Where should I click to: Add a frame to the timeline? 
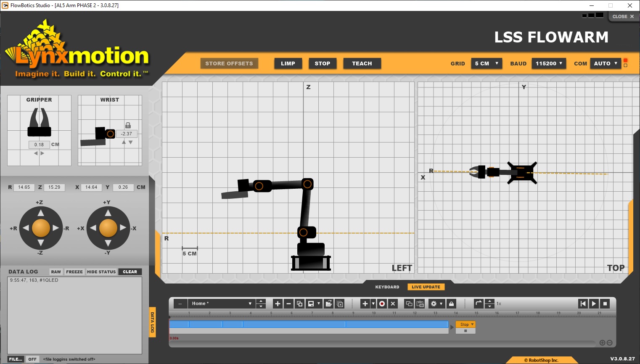(x=365, y=303)
